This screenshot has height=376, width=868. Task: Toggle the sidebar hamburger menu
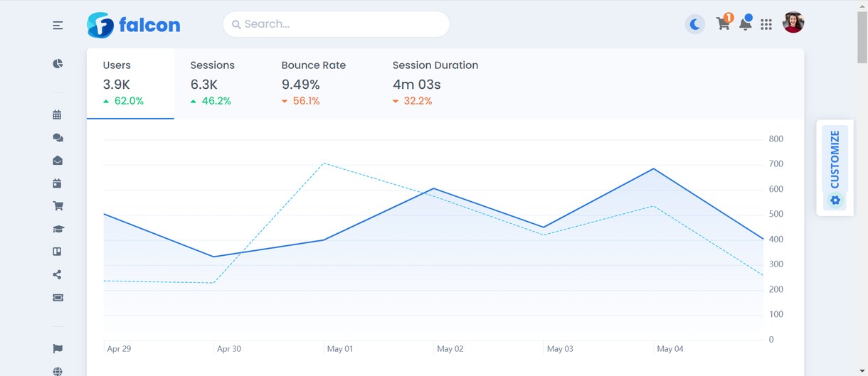[x=58, y=26]
